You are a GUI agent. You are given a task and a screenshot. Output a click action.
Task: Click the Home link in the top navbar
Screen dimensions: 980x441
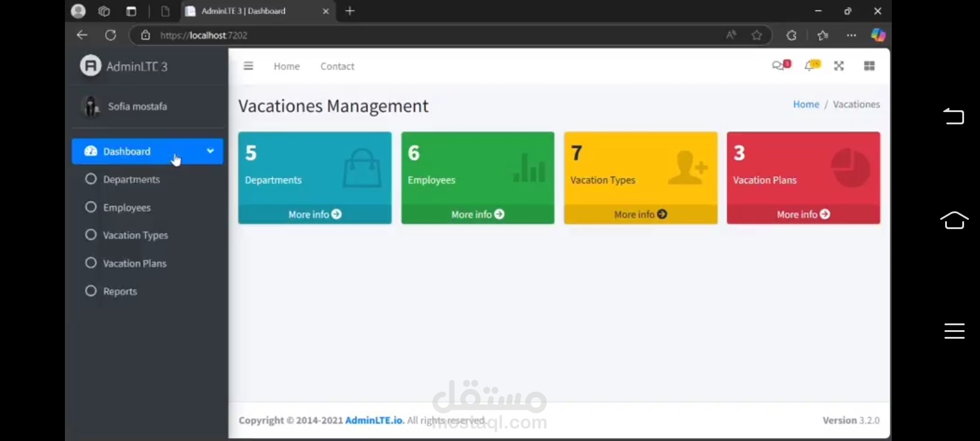click(287, 66)
